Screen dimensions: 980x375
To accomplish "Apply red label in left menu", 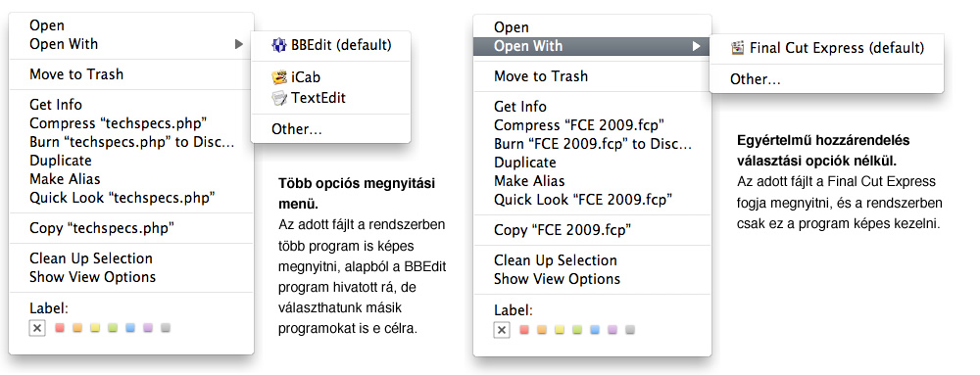I will coord(60,328).
